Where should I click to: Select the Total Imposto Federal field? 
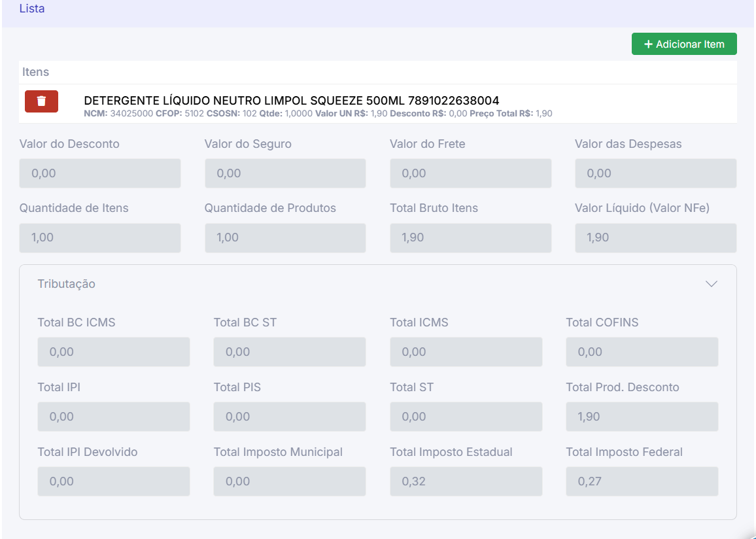pyautogui.click(x=642, y=481)
